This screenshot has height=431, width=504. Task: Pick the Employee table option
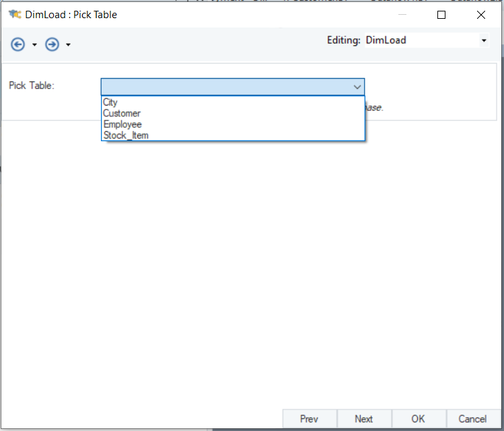(x=122, y=124)
